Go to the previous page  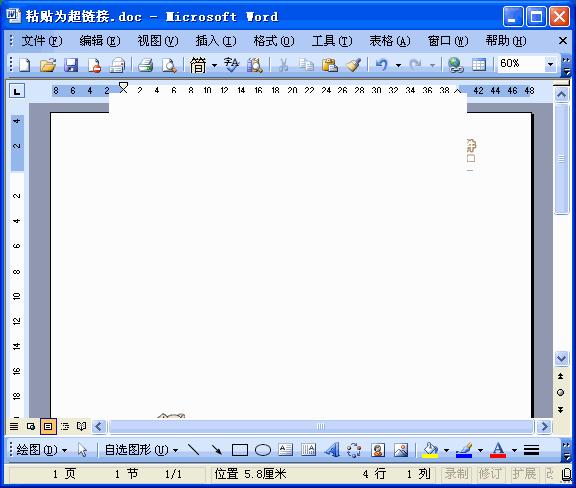[x=561, y=376]
